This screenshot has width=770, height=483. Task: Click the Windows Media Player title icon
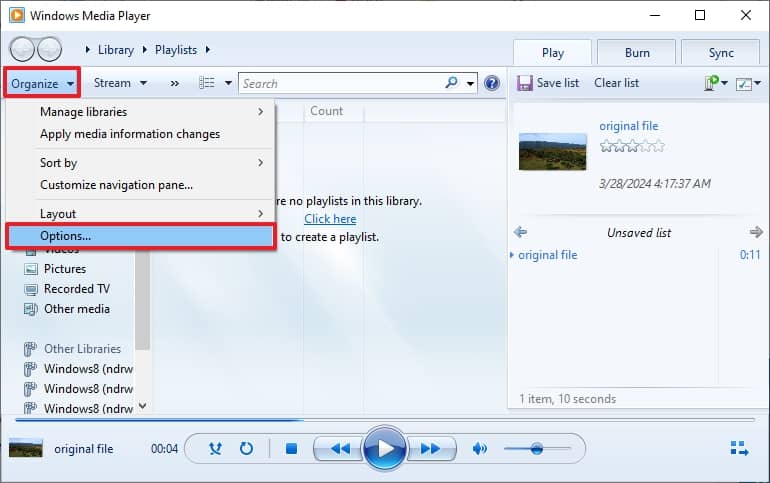pyautogui.click(x=17, y=15)
